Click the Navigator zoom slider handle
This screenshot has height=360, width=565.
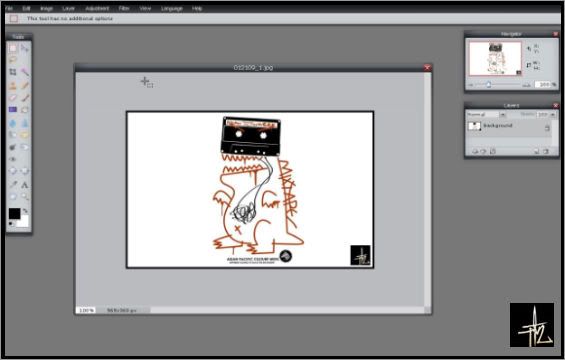pos(489,85)
